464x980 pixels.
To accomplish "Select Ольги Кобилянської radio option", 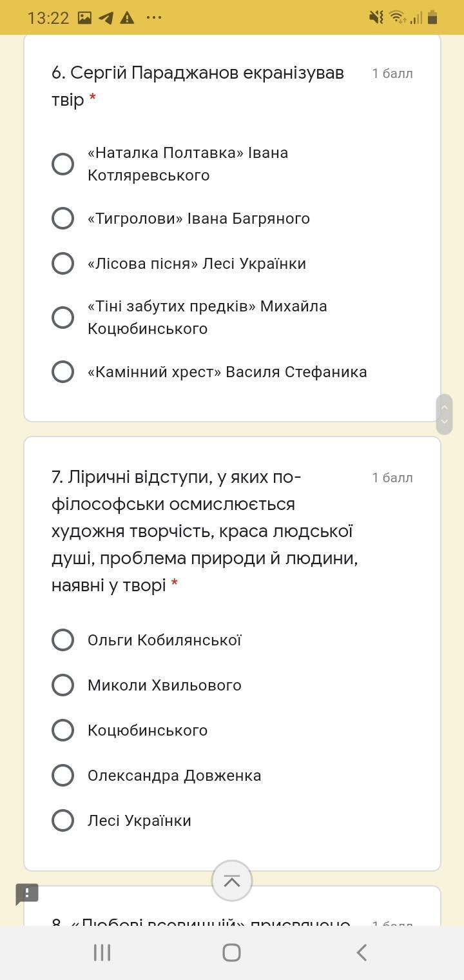I will click(x=63, y=640).
